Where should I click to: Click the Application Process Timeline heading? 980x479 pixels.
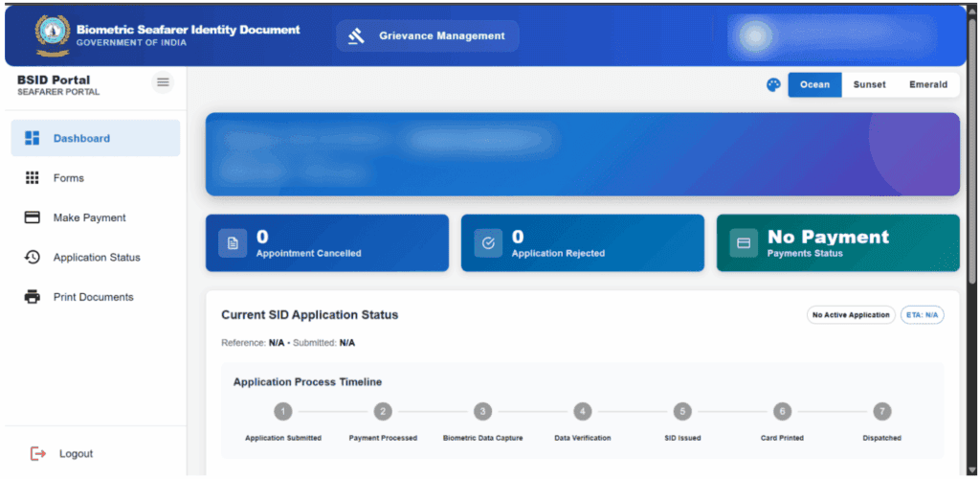(x=307, y=382)
